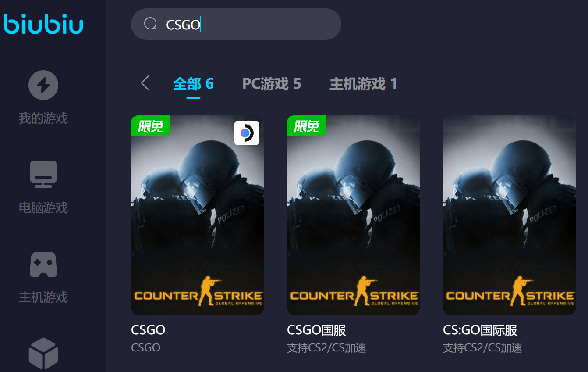
Task: Go back using the left chevron arrow
Action: tap(145, 83)
